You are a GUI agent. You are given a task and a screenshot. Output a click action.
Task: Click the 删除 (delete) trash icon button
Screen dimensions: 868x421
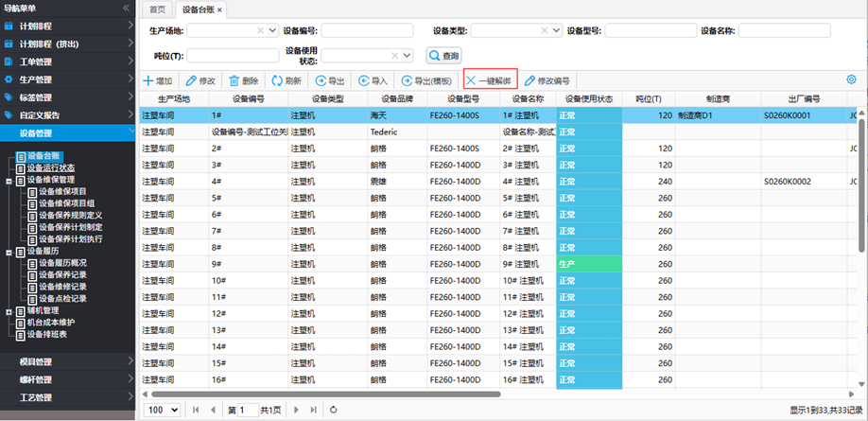point(243,81)
